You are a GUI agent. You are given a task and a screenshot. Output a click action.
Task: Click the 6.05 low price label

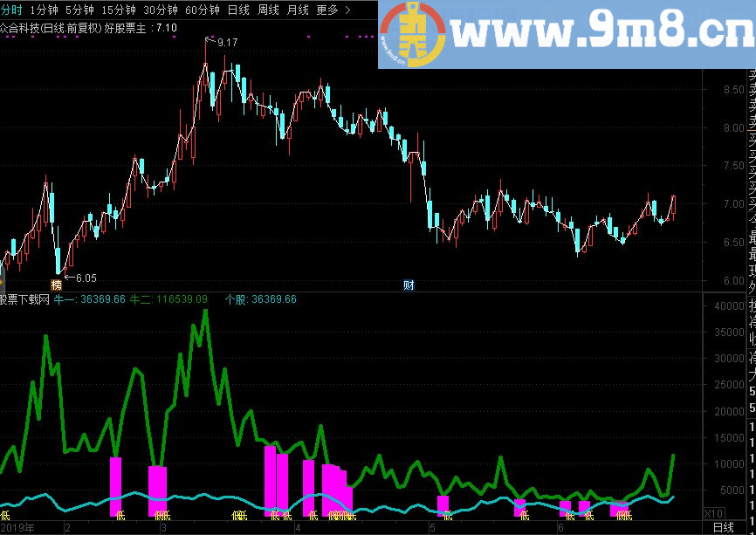[86, 278]
